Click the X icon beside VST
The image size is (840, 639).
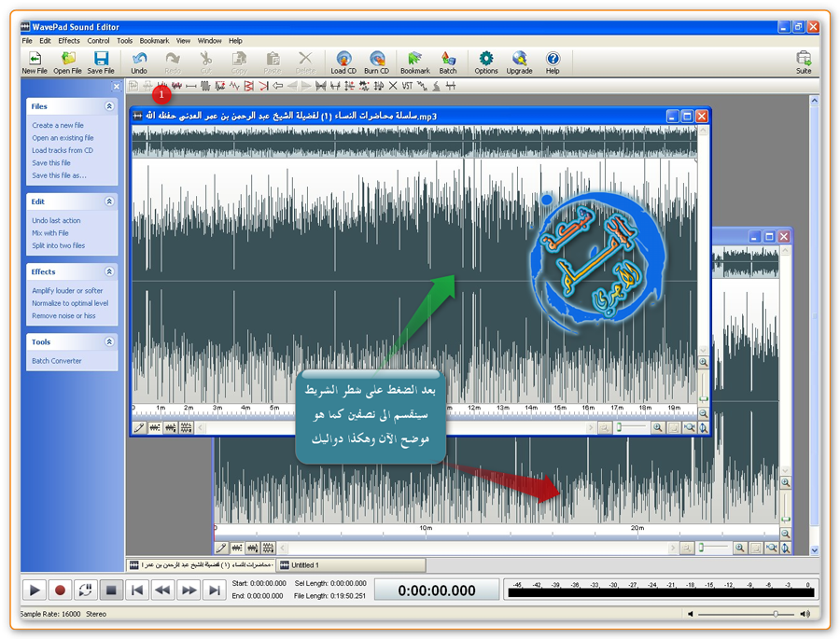393,86
